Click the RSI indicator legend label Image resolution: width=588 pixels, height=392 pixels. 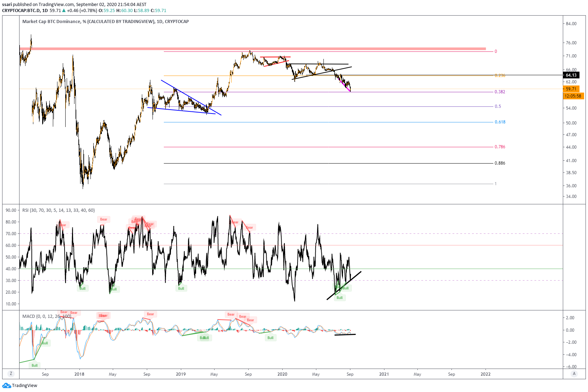click(59, 210)
